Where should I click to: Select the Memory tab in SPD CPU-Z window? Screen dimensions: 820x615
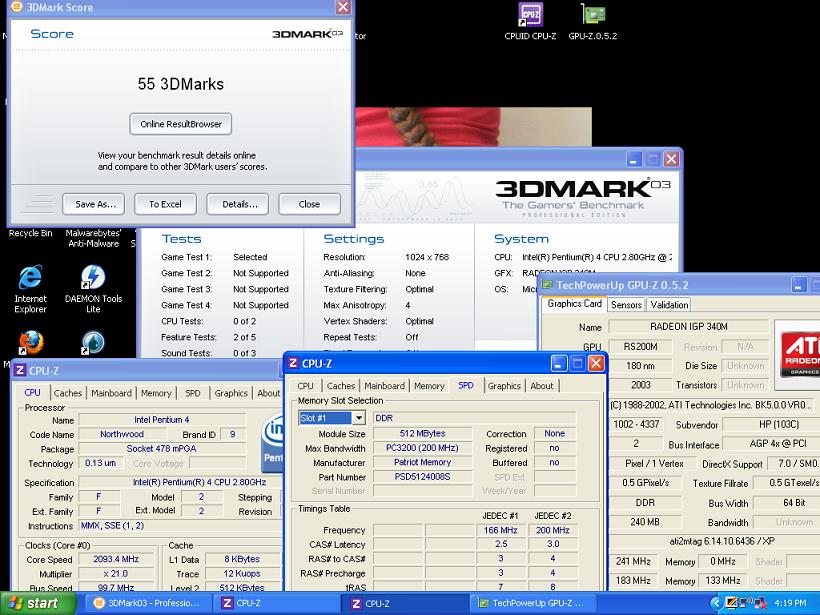[429, 385]
